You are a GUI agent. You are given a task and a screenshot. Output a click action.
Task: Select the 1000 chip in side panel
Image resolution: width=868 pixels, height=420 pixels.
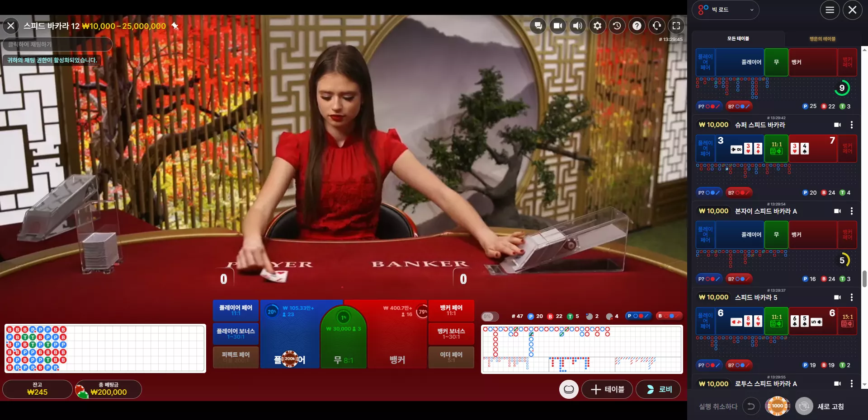(x=778, y=406)
